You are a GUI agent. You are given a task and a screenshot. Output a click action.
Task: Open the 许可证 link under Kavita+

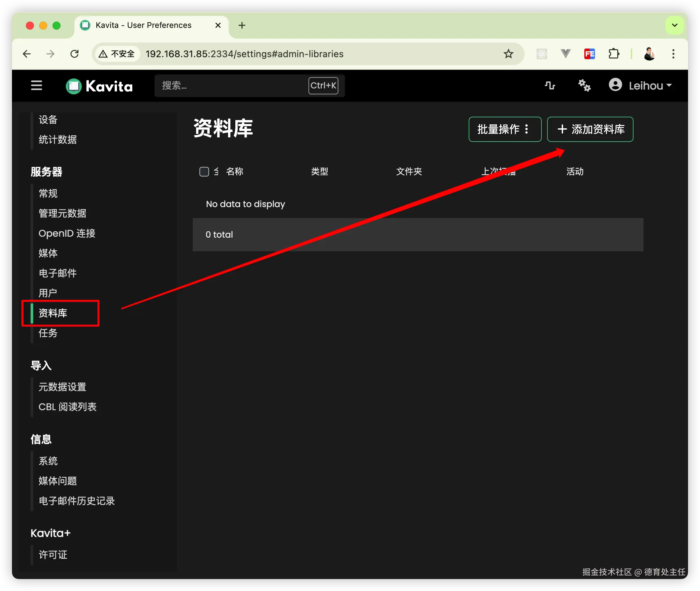tap(53, 554)
